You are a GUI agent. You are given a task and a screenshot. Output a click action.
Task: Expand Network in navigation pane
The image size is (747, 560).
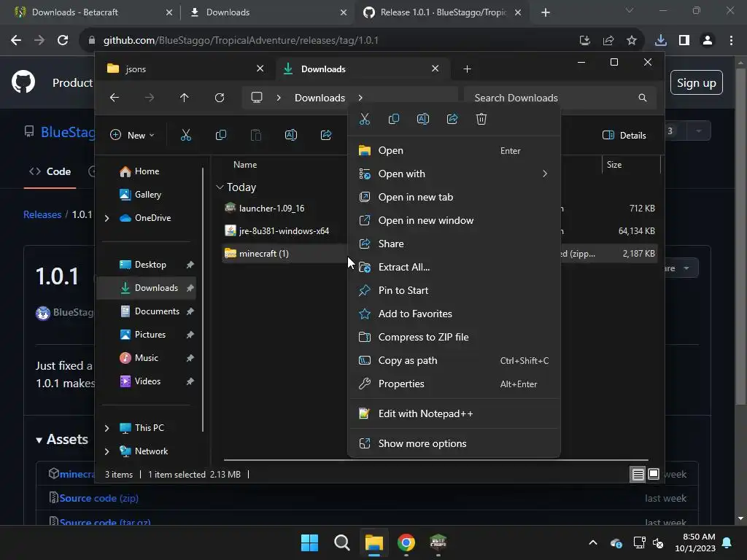tap(107, 451)
